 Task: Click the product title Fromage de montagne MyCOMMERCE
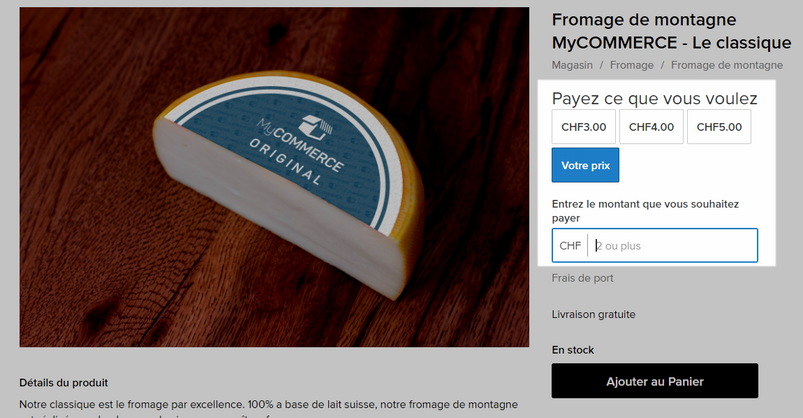671,31
